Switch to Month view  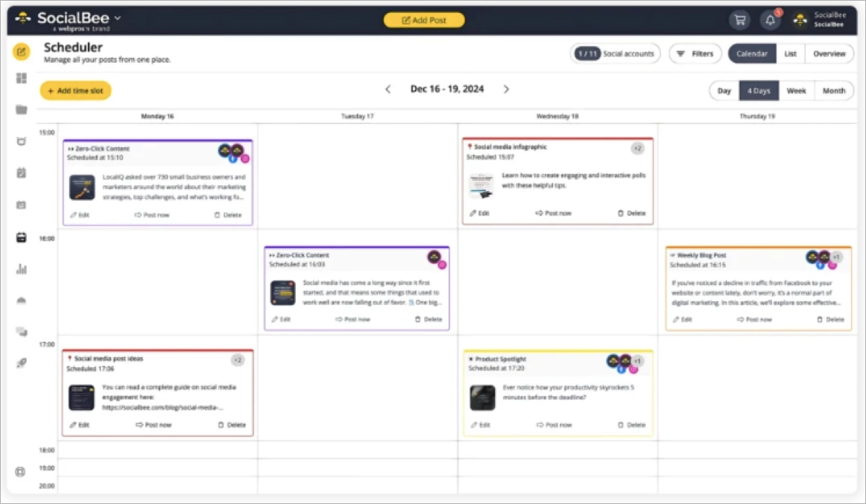coord(834,91)
